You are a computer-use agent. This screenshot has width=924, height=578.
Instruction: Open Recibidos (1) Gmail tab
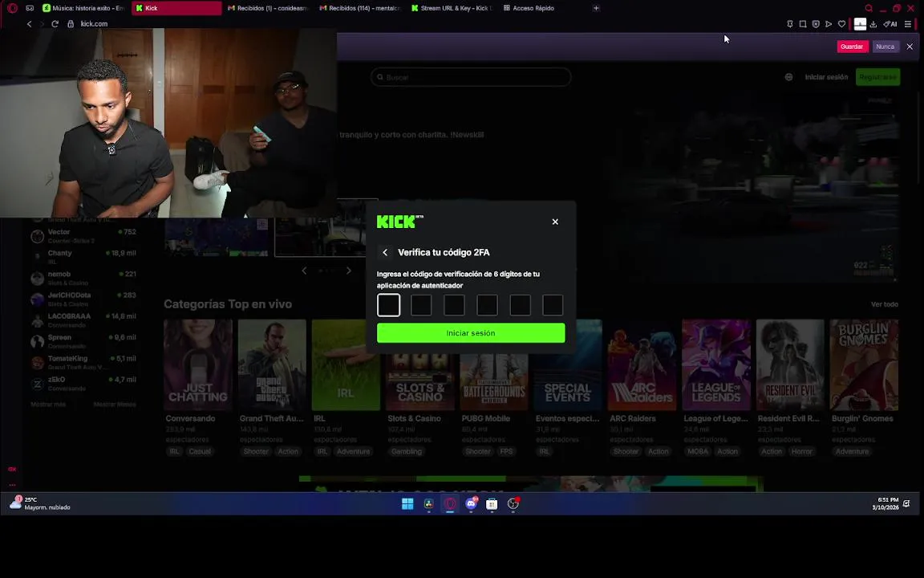(x=268, y=8)
